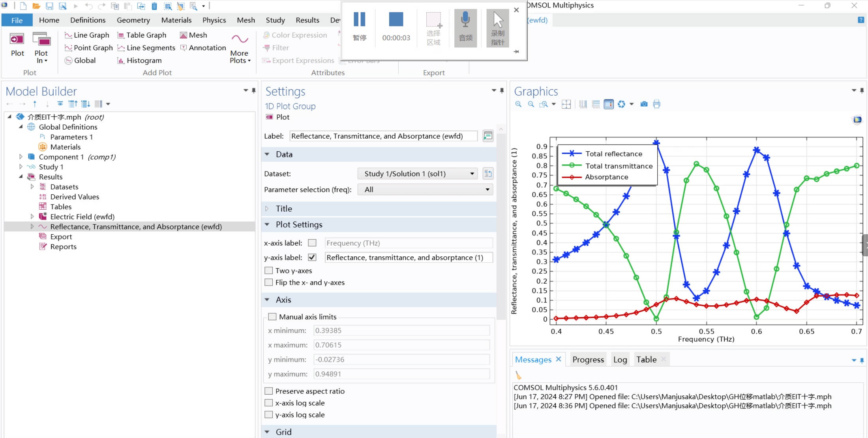Screen dimensions: 868x438
Task: Print the graphics window plot
Action: tap(656, 104)
